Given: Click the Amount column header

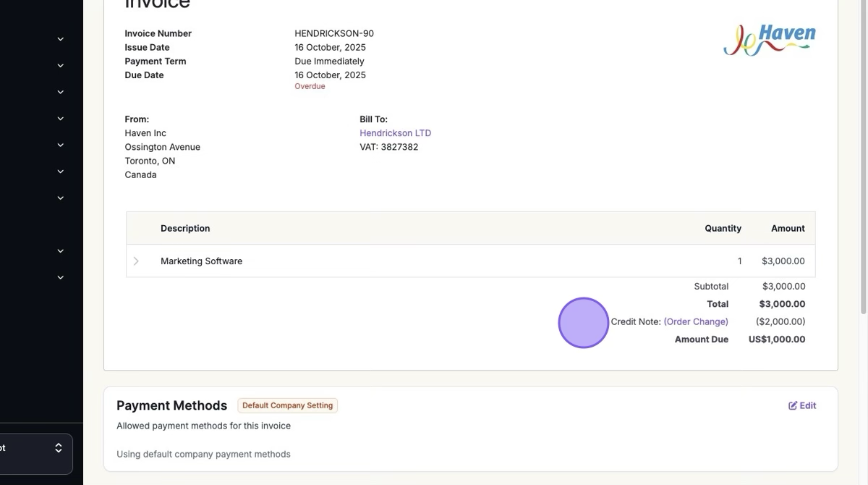Looking at the screenshot, I should [x=788, y=228].
